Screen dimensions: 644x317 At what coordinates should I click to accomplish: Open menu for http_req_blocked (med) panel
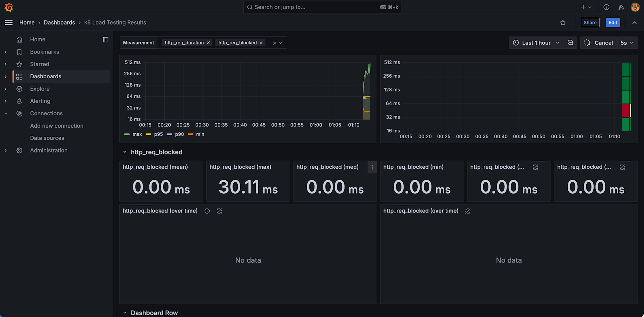pos(372,167)
